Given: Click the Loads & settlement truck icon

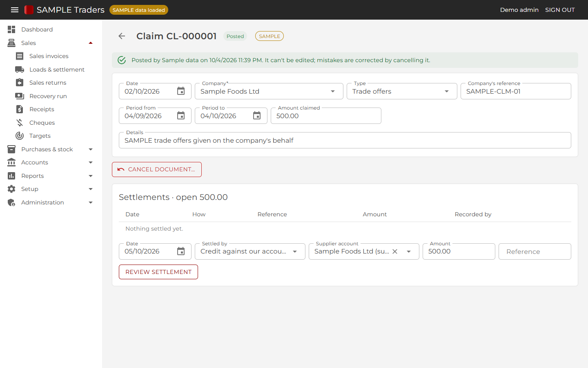Looking at the screenshot, I should (x=20, y=70).
